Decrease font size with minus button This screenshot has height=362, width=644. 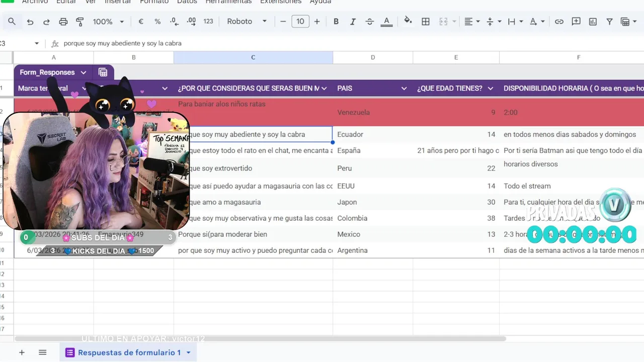(283, 22)
